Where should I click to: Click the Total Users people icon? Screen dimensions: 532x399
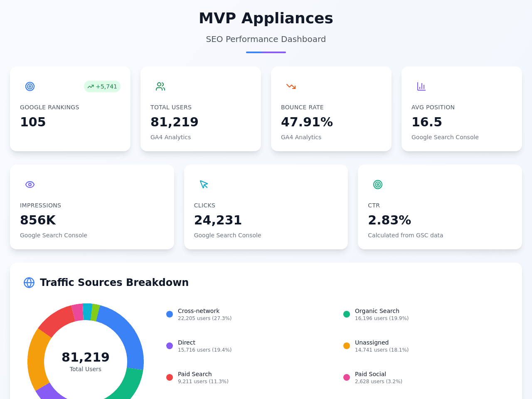(x=160, y=86)
